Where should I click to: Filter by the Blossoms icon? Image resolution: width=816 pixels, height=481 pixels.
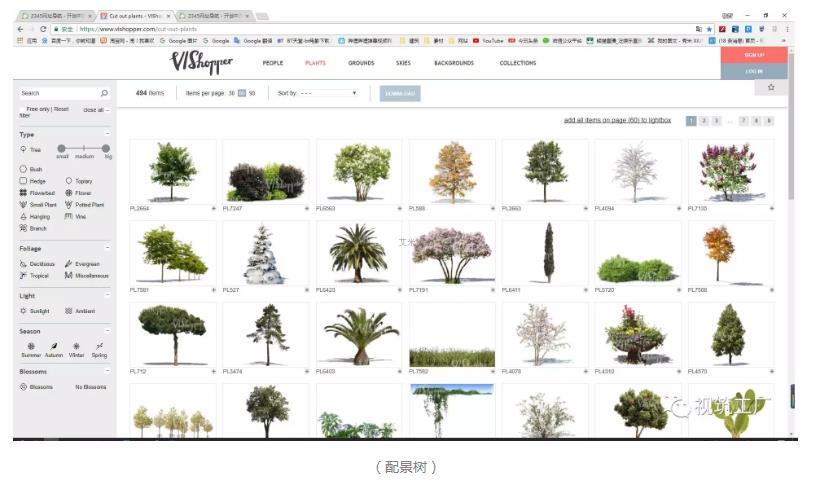(x=23, y=387)
